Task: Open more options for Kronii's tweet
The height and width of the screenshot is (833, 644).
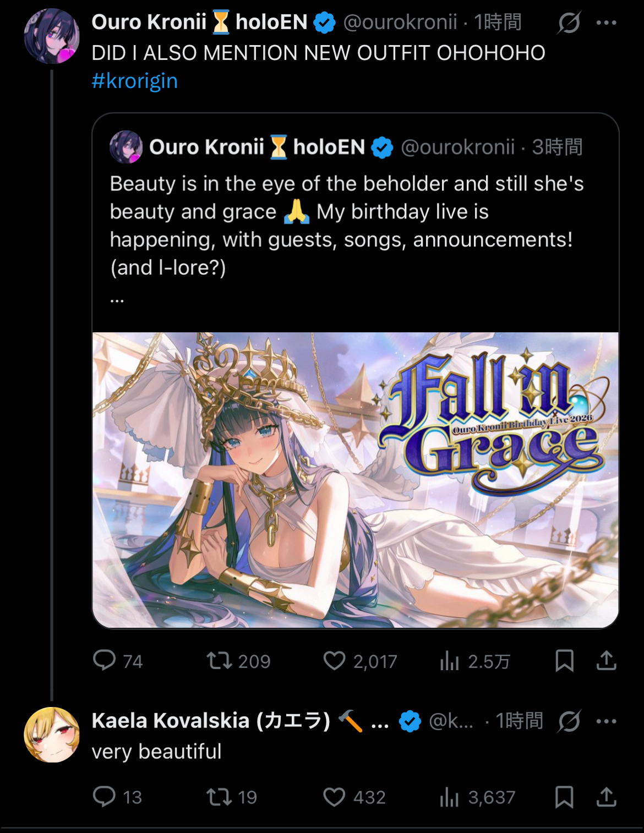Action: pos(606,23)
